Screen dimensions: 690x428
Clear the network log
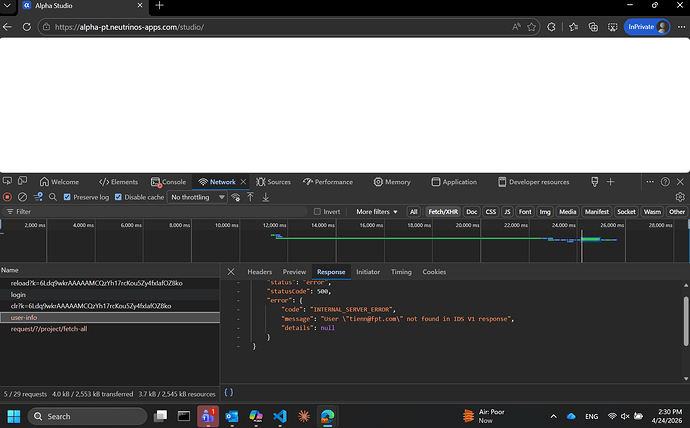22,197
